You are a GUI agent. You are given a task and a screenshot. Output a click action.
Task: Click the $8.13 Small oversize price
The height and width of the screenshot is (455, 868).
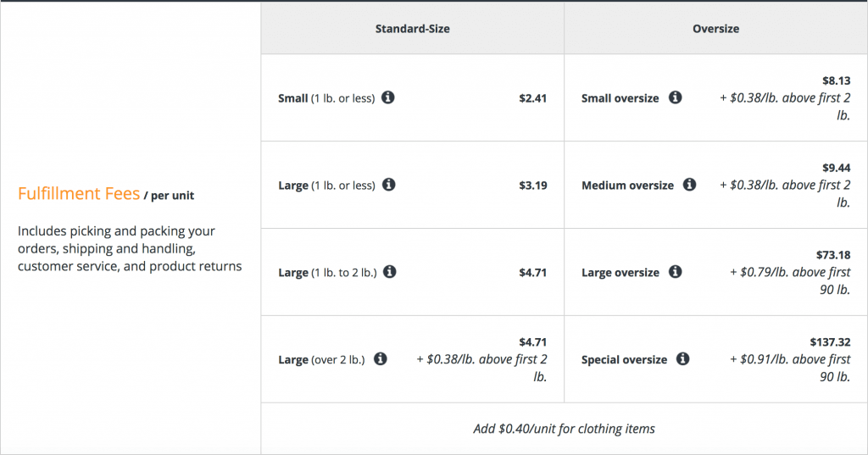point(836,80)
